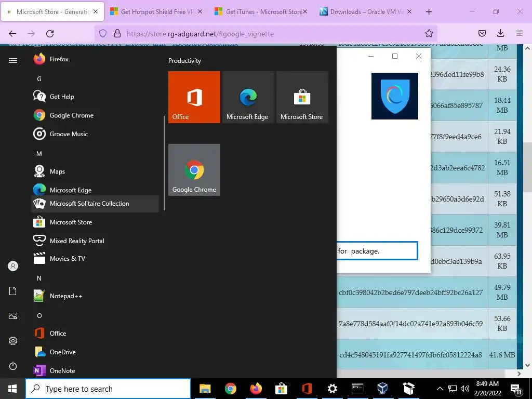Open a new Firefox tab
Screen dimensions: 532x399
429,11
